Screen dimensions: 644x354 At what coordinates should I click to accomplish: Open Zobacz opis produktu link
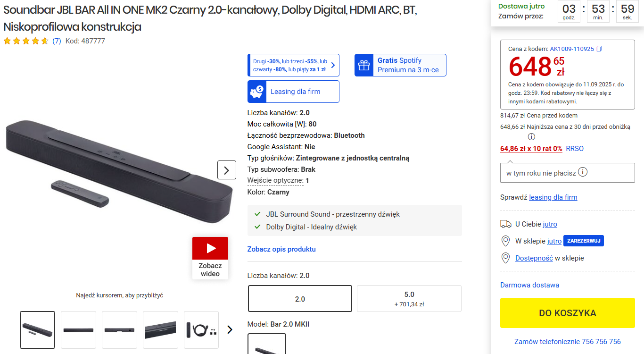pos(281,249)
